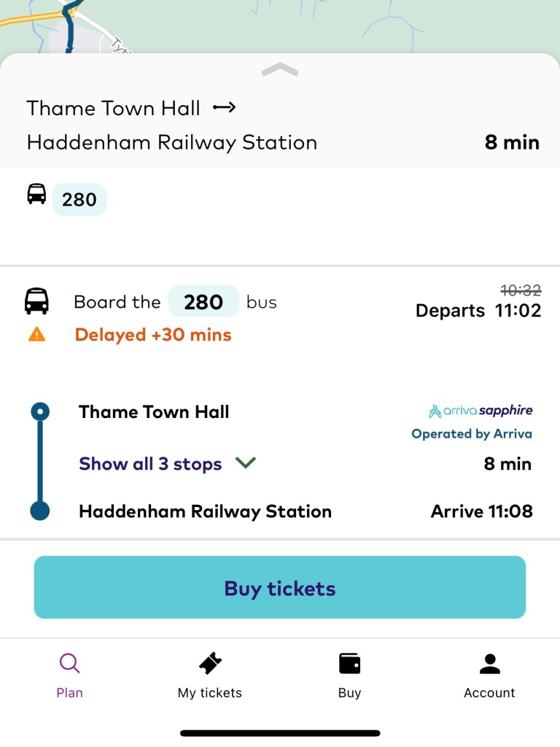Viewport: 560px width, 747px height.
Task: Expand the green chevron beside stops
Action: point(246,462)
